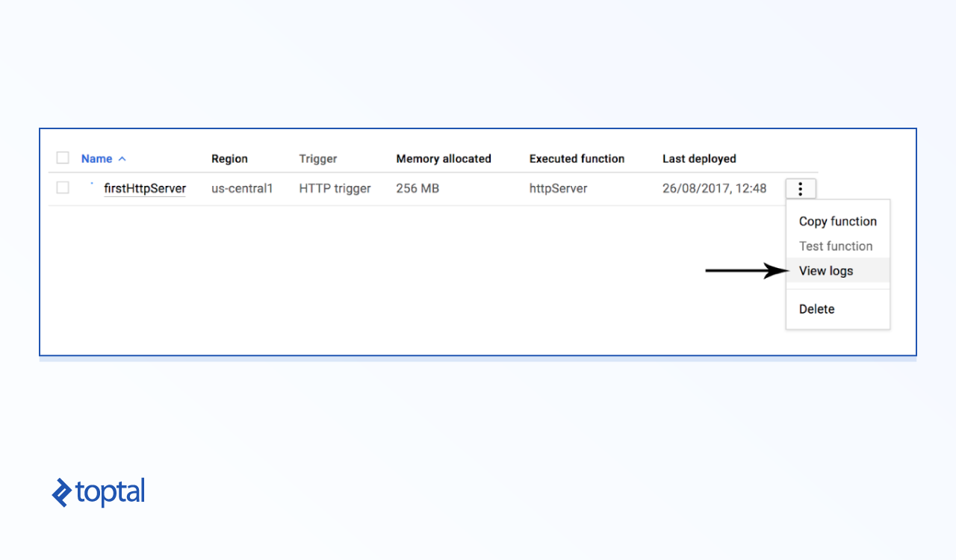Click the Toptal triangle mark icon
956x560 pixels.
click(x=61, y=493)
